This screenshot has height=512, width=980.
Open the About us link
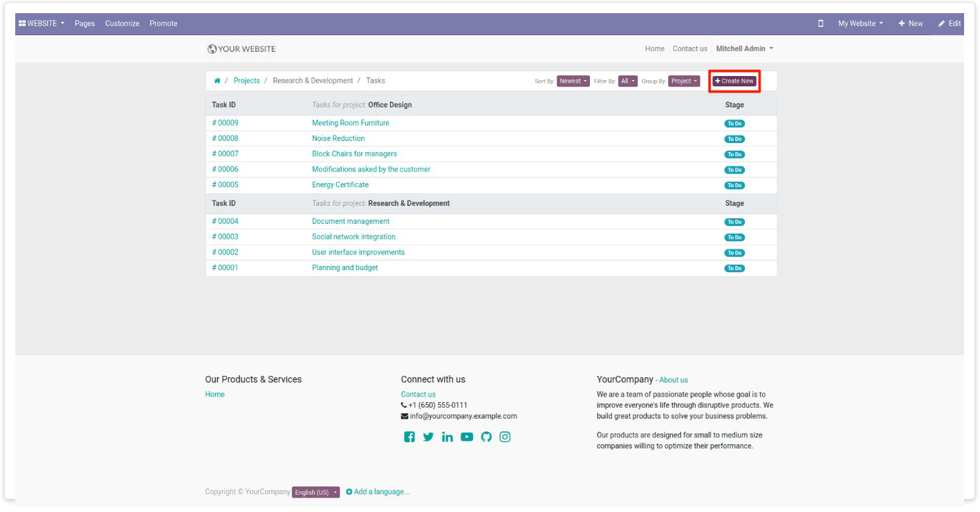click(674, 380)
